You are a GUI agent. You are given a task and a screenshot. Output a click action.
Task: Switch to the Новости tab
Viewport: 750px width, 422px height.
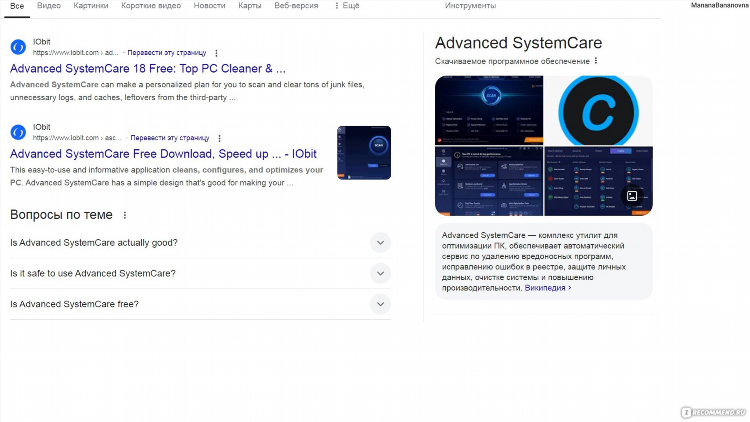tap(210, 6)
